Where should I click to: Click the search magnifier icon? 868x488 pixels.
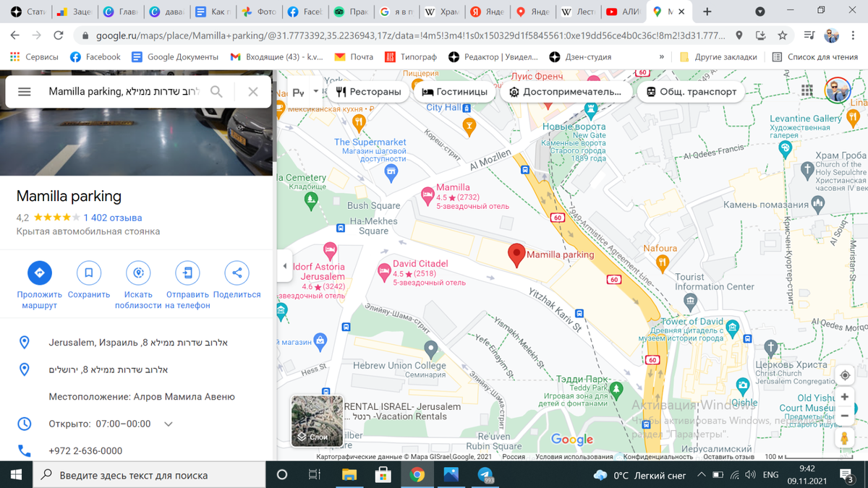[x=216, y=92]
